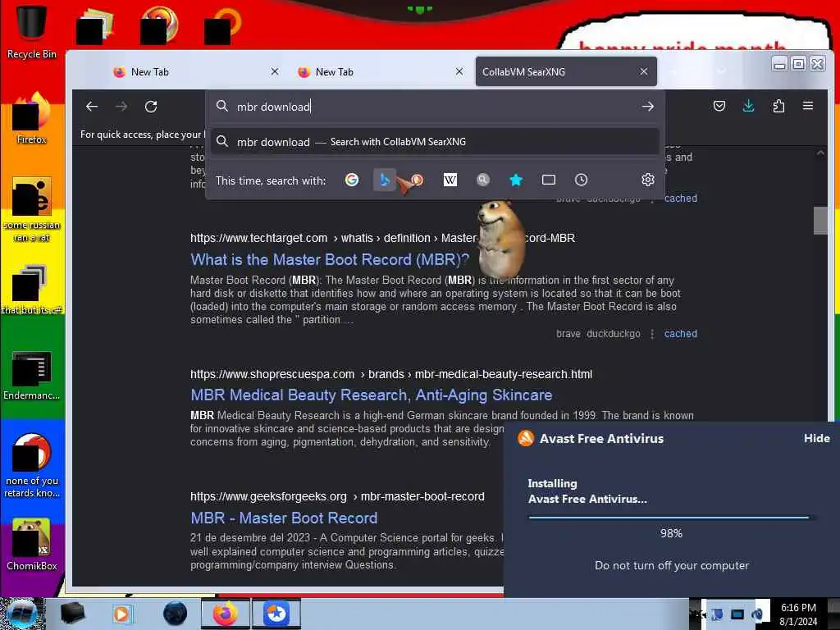This screenshot has width=840, height=630.
Task: Click the blue star installer taskbar button
Action: point(276,614)
